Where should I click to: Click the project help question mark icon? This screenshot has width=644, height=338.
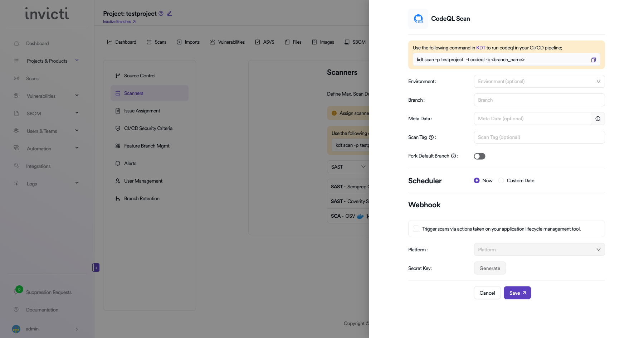click(161, 14)
